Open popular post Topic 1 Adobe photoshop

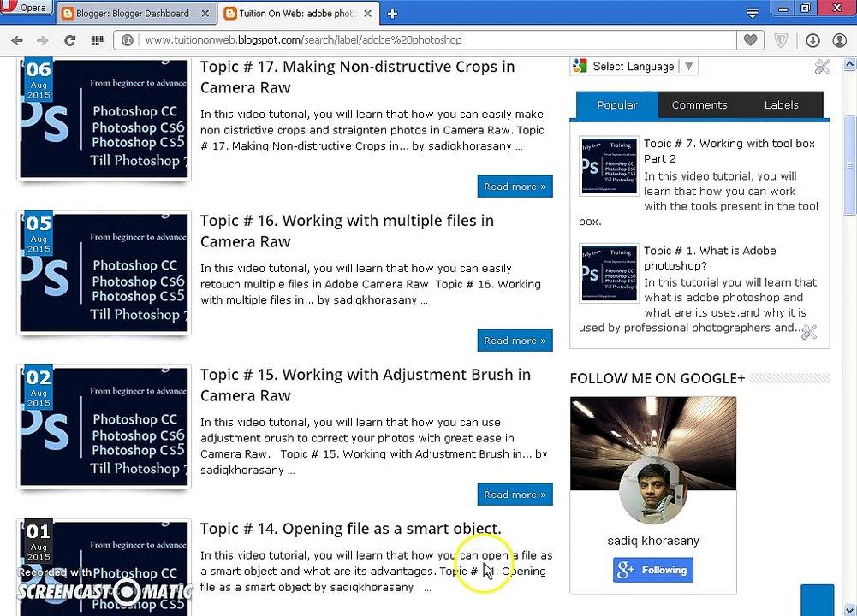[710, 258]
